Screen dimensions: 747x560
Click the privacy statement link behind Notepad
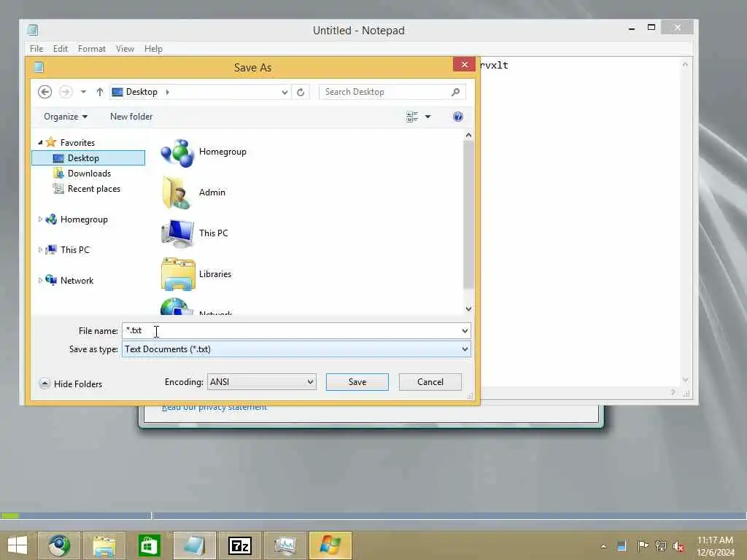[x=214, y=408]
